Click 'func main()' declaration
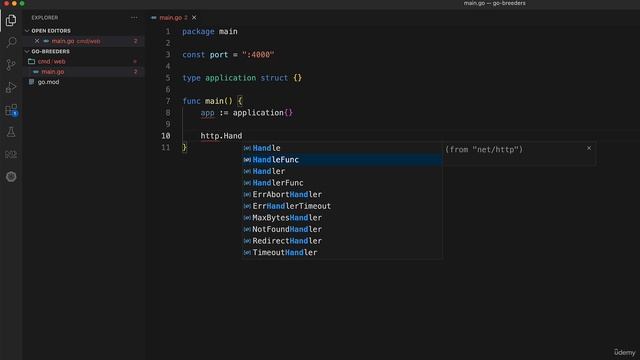Viewport: 640px width, 360px height. 207,101
